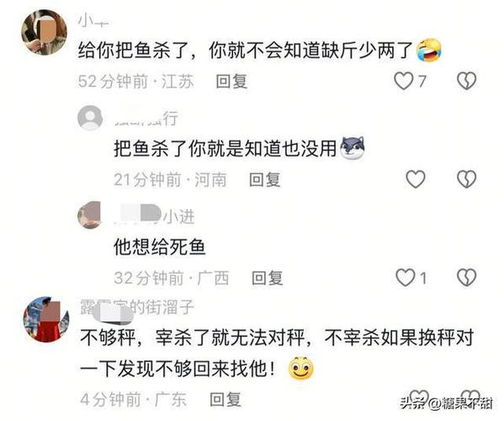Tap the laughing-crying emoji in first comment

pos(429,51)
